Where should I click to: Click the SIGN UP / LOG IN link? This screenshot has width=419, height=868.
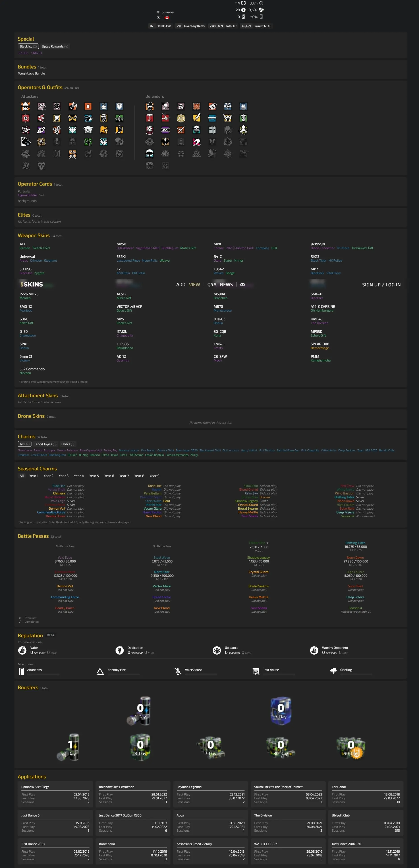pos(381,285)
